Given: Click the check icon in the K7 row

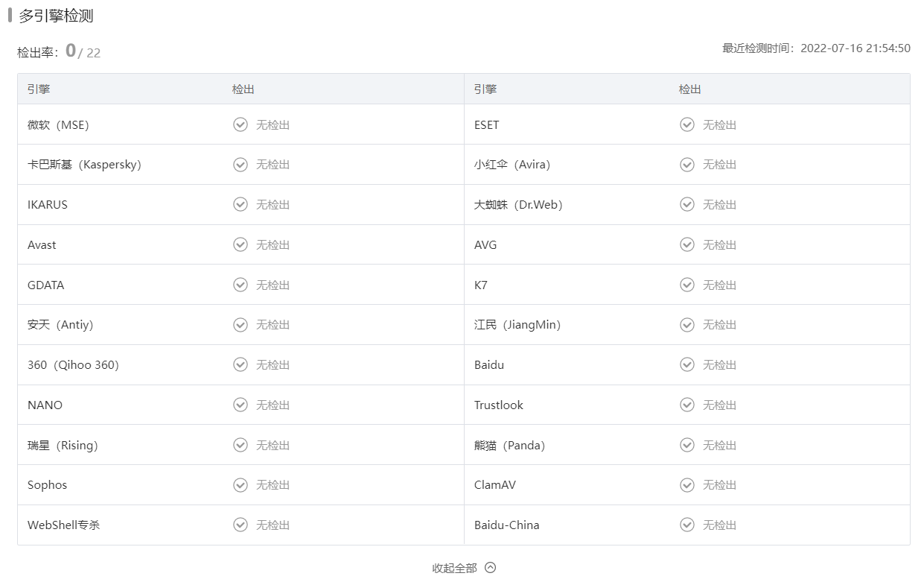Looking at the screenshot, I should coord(687,285).
